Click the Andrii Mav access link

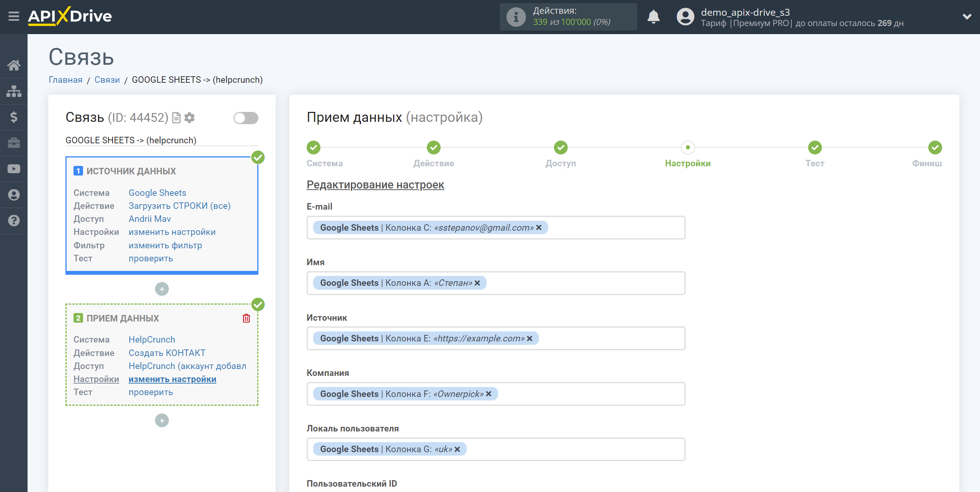pos(150,219)
